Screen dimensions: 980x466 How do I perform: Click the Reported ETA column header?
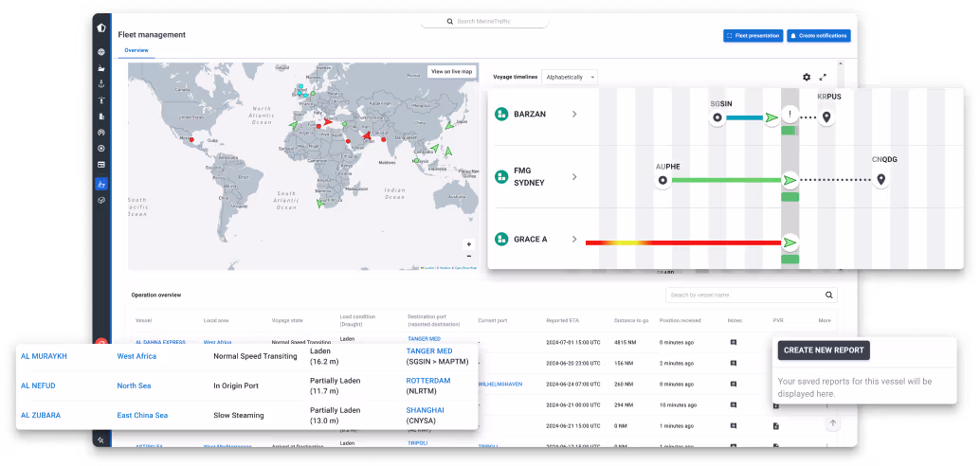pos(562,320)
